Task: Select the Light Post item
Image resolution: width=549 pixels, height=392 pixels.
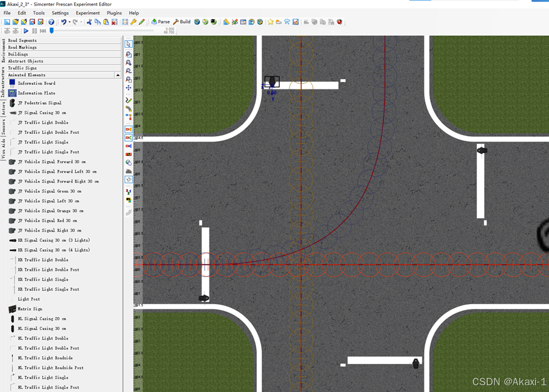Action: pos(29,299)
